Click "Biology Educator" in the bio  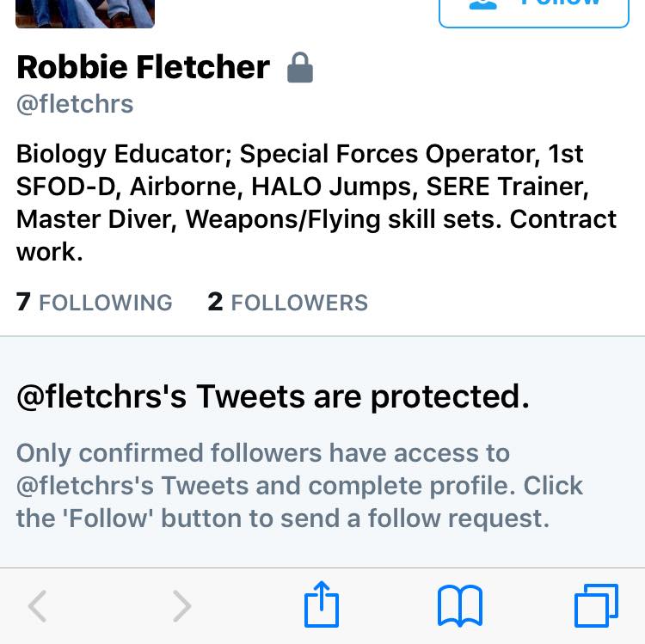tap(120, 155)
